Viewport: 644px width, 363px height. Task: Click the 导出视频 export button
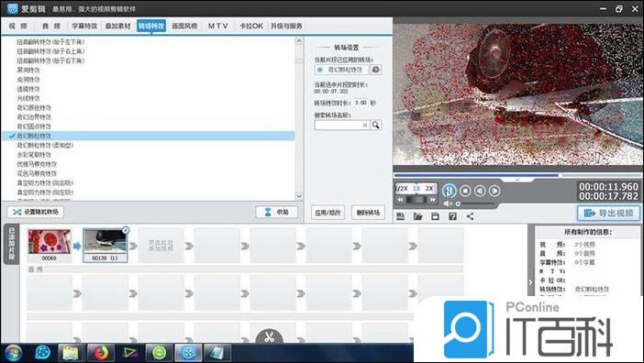tap(608, 214)
